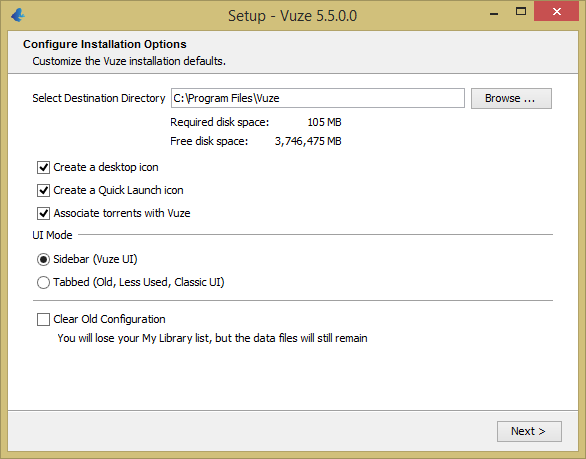586x459 pixels.
Task: Click the Clear Old Configuration label text
Action: (109, 319)
